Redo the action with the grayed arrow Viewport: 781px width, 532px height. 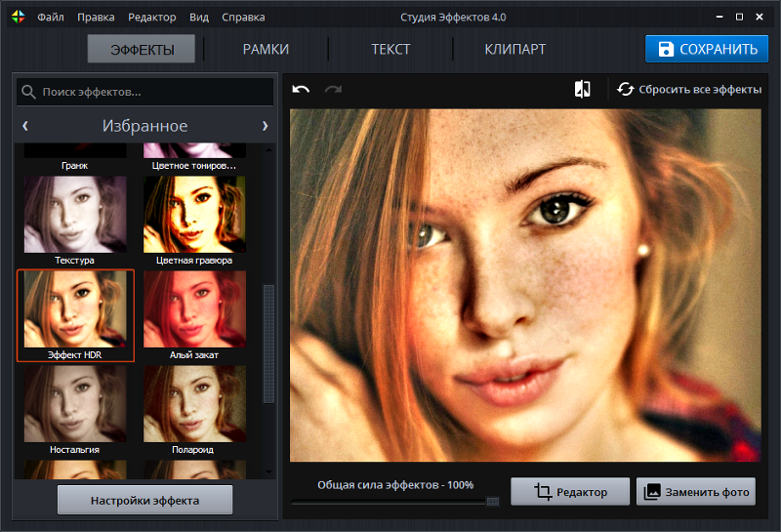coord(333,90)
